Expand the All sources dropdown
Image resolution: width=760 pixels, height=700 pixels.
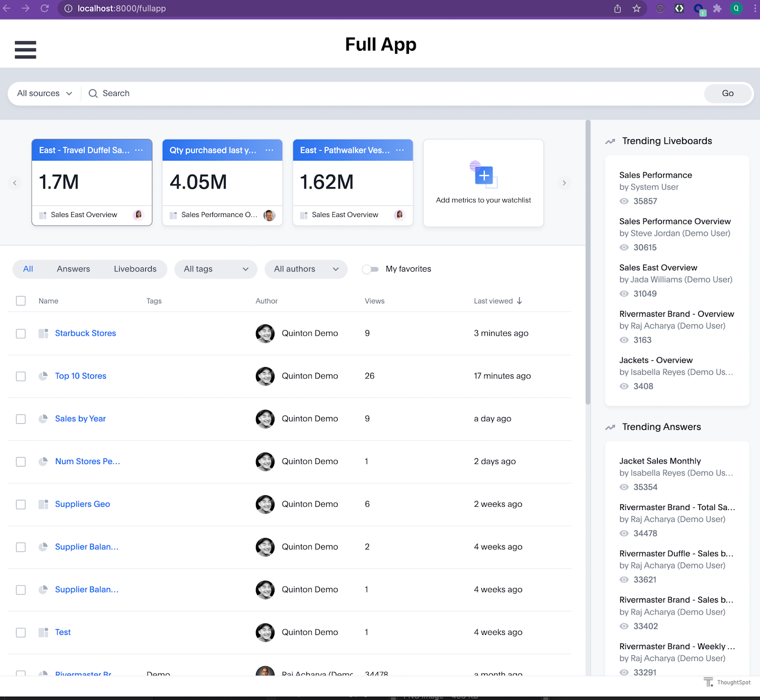[x=45, y=94]
